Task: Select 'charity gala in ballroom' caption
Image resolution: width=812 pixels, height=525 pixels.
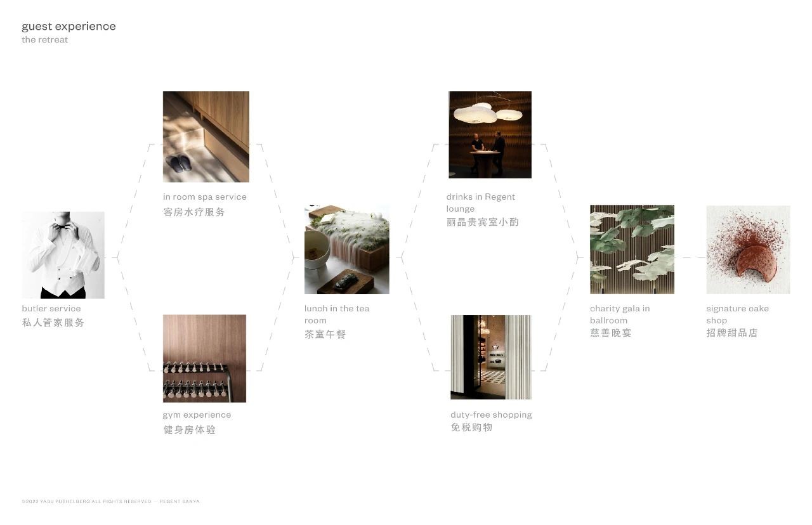Action: [x=620, y=314]
